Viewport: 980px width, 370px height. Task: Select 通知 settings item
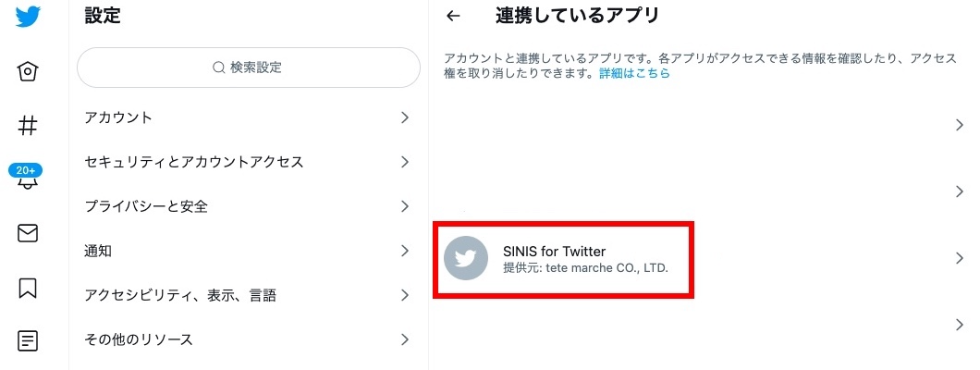coord(248,252)
